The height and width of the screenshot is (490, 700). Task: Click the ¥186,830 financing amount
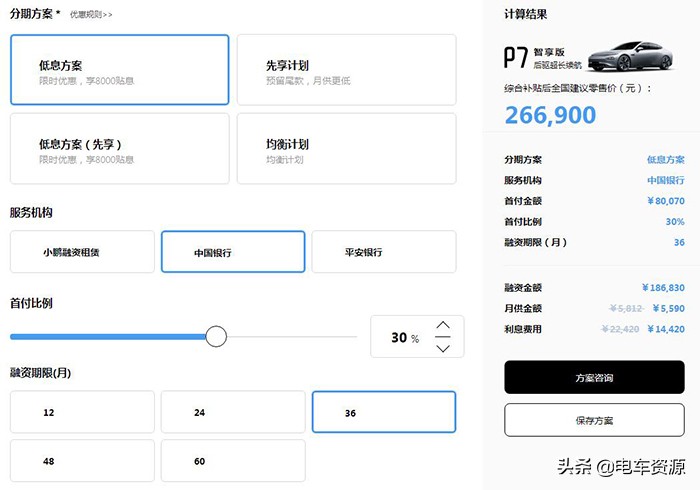(663, 287)
